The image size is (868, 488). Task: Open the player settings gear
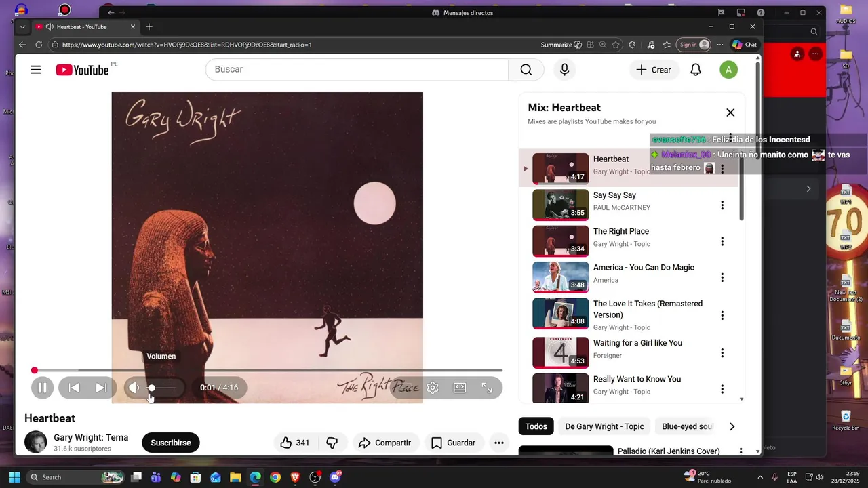tap(433, 388)
